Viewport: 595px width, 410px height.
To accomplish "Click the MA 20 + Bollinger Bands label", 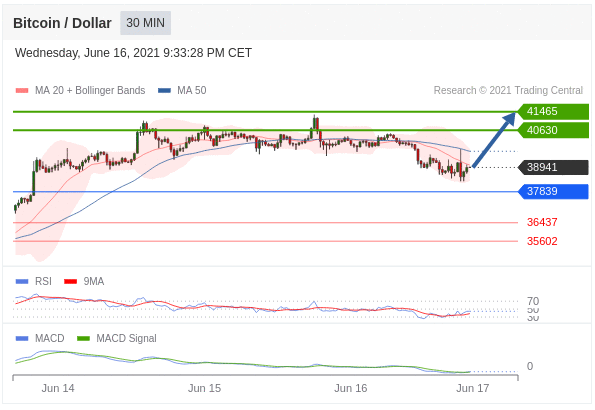I will click(90, 90).
